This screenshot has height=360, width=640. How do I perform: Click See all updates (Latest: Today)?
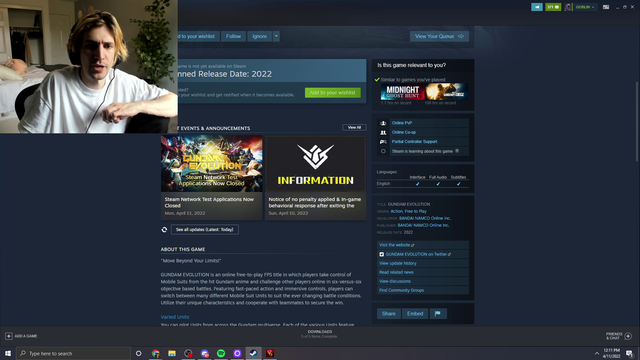[x=204, y=230]
